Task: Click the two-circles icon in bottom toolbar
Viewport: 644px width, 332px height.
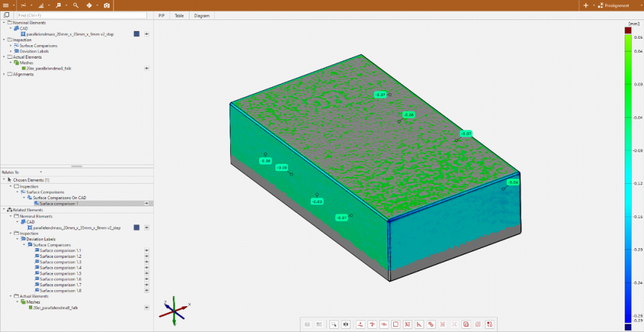Action: coord(431,324)
